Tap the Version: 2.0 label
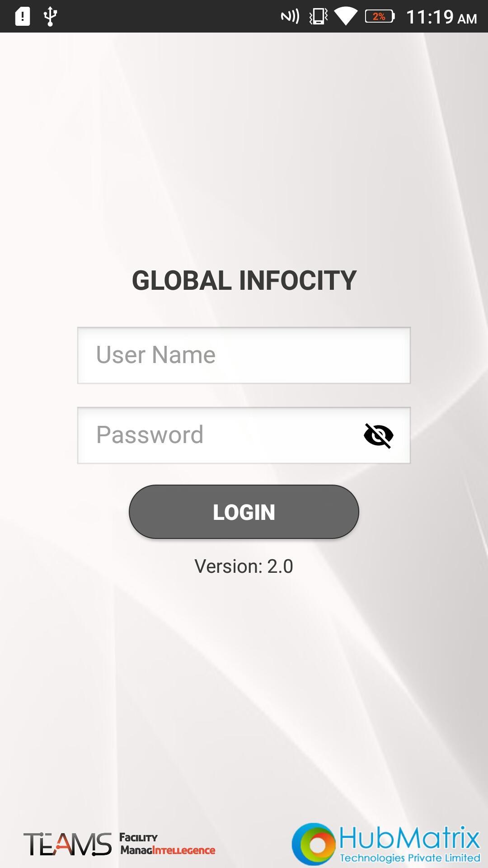This screenshot has height=868, width=488. [x=244, y=566]
